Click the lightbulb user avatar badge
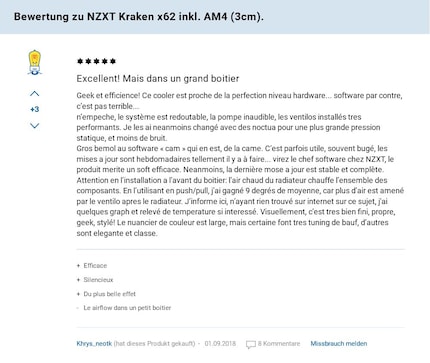The height and width of the screenshot is (363, 430). click(34, 62)
